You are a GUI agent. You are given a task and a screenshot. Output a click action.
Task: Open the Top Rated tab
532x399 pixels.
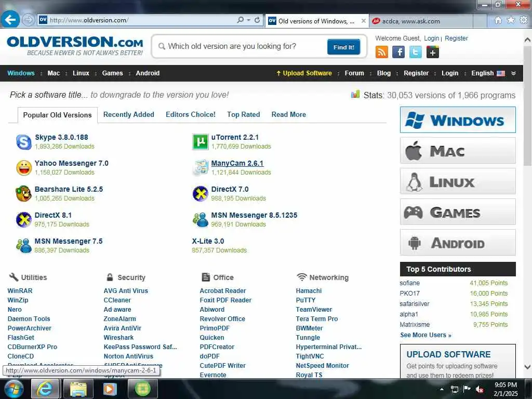coord(244,115)
